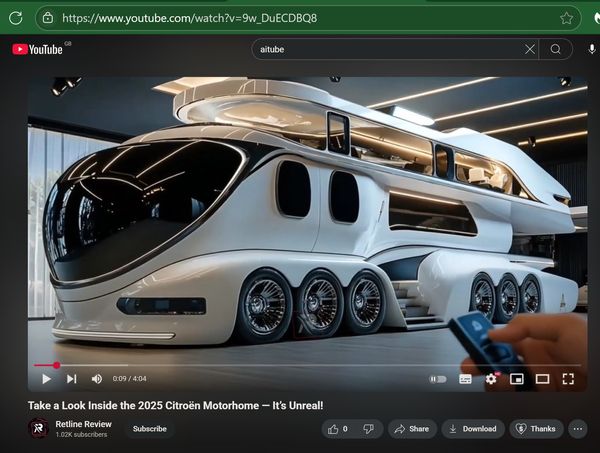600x453 pixels.
Task: Go to YouTube home via logo
Action: 38,49
